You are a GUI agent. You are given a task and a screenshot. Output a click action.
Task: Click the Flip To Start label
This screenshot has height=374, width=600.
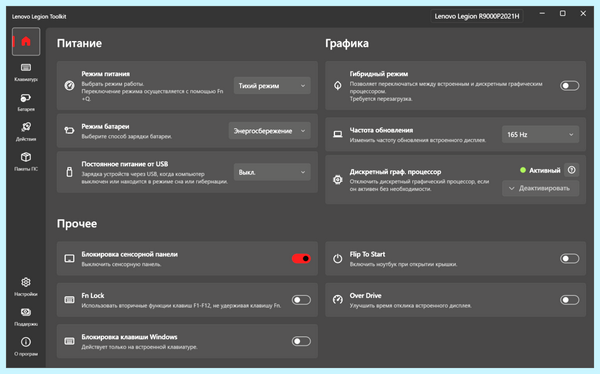coord(367,254)
